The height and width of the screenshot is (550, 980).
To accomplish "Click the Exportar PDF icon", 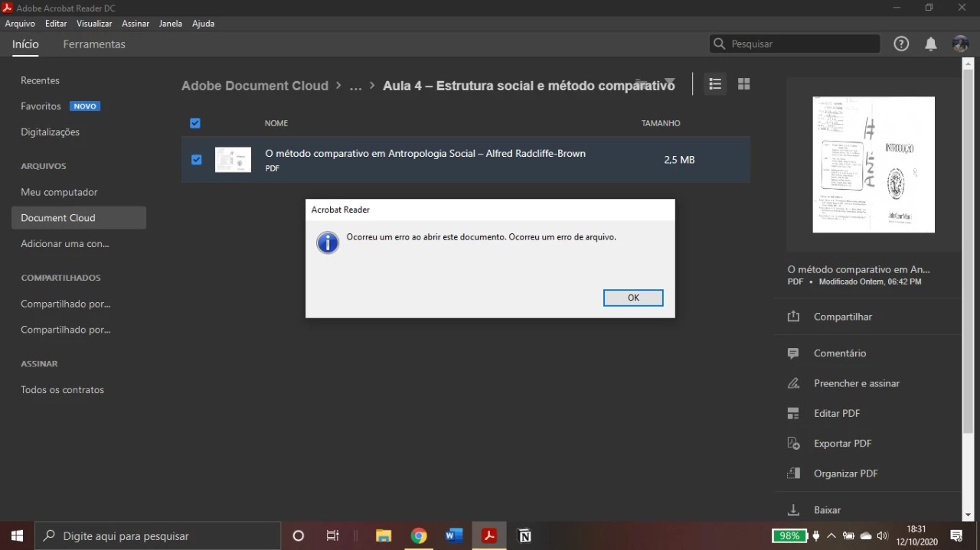I will (x=793, y=444).
